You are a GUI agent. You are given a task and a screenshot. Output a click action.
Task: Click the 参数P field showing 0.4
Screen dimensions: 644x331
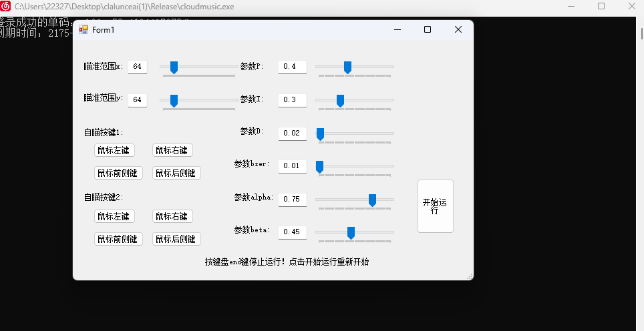tap(293, 67)
